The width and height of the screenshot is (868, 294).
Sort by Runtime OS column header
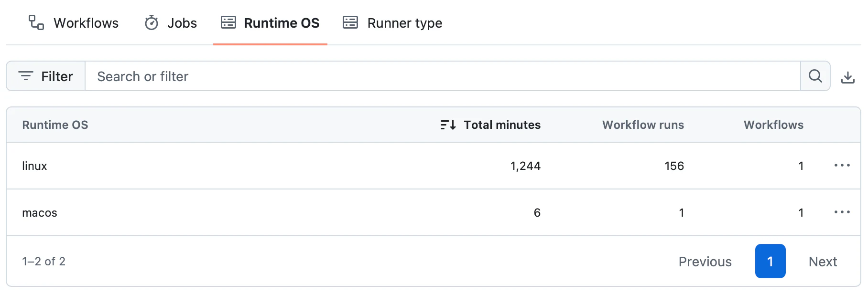point(55,125)
